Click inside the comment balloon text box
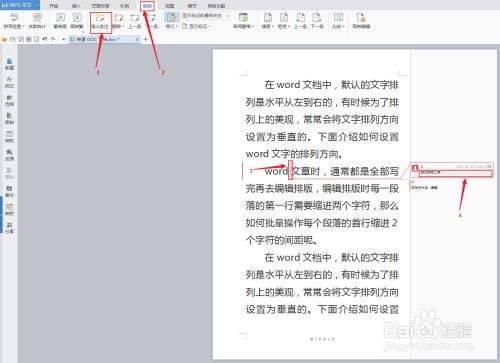 456,173
